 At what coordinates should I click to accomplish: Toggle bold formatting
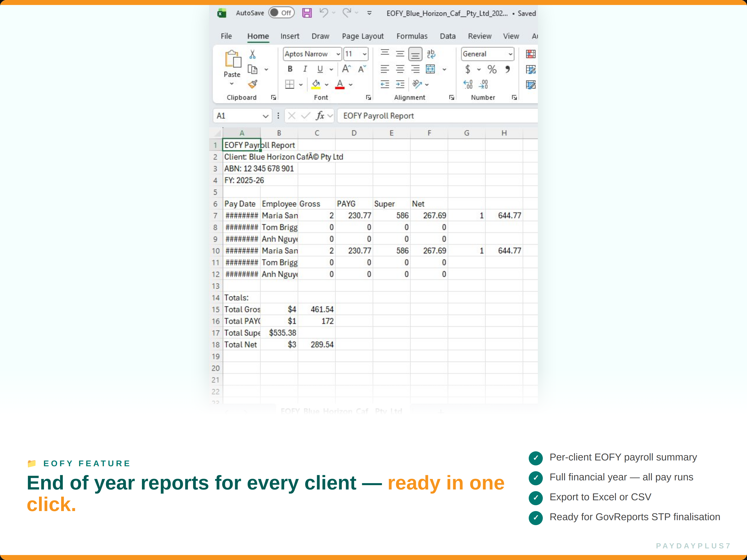point(290,69)
